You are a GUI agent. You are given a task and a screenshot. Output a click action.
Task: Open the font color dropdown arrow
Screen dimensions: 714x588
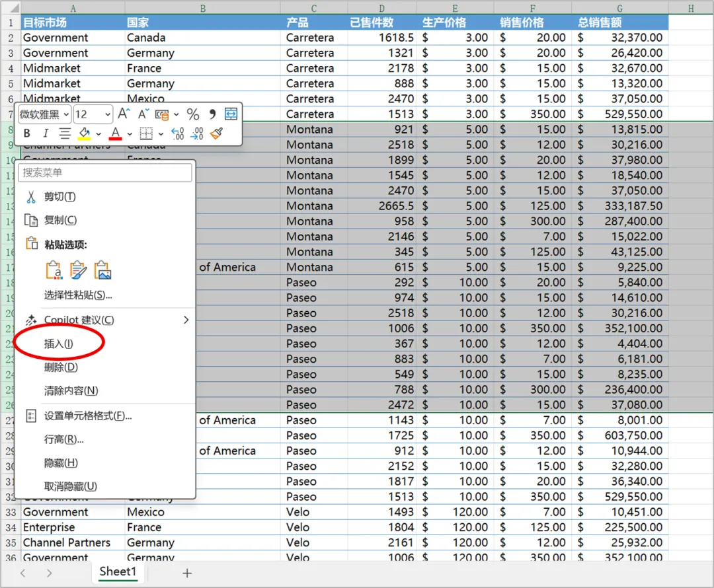(130, 134)
